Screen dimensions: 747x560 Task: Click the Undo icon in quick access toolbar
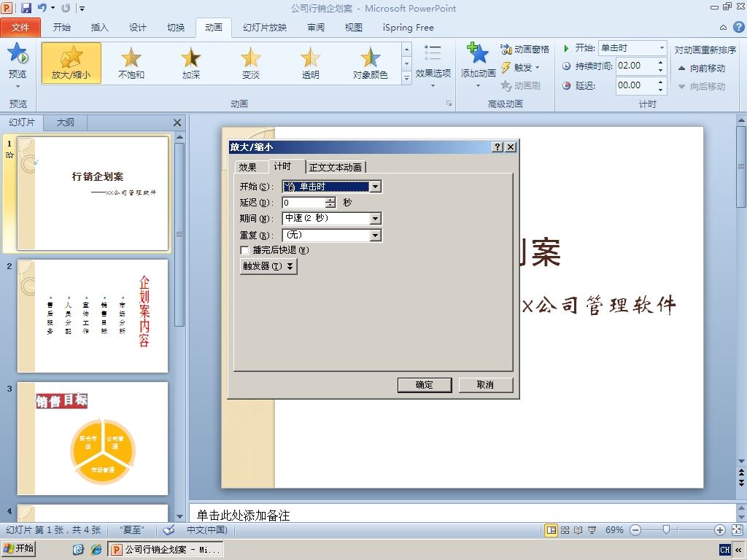(x=42, y=8)
